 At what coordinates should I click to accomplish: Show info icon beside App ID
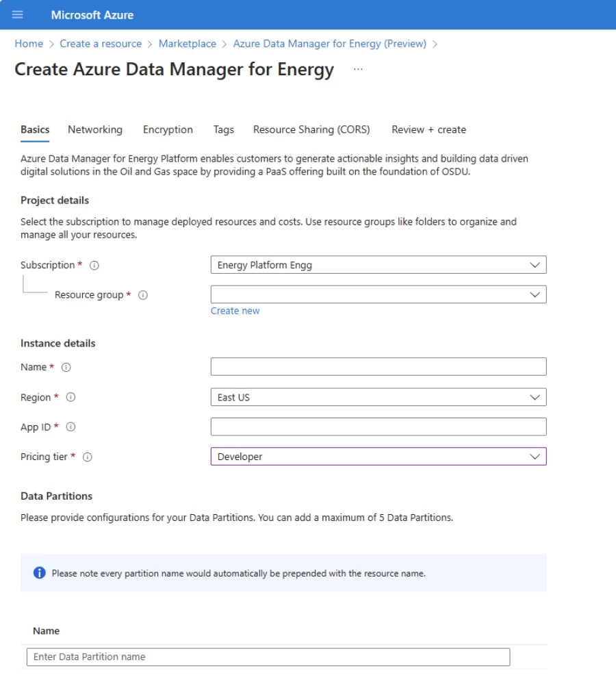[x=70, y=427]
